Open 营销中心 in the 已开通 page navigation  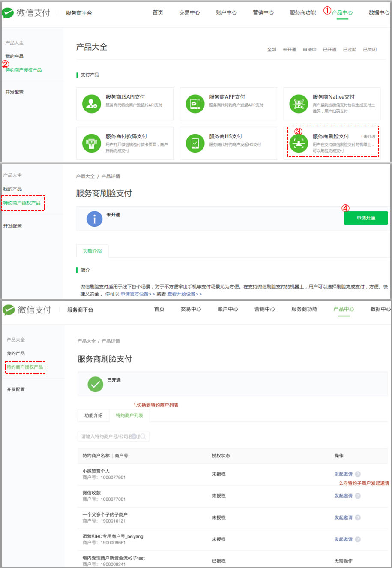[x=264, y=309]
